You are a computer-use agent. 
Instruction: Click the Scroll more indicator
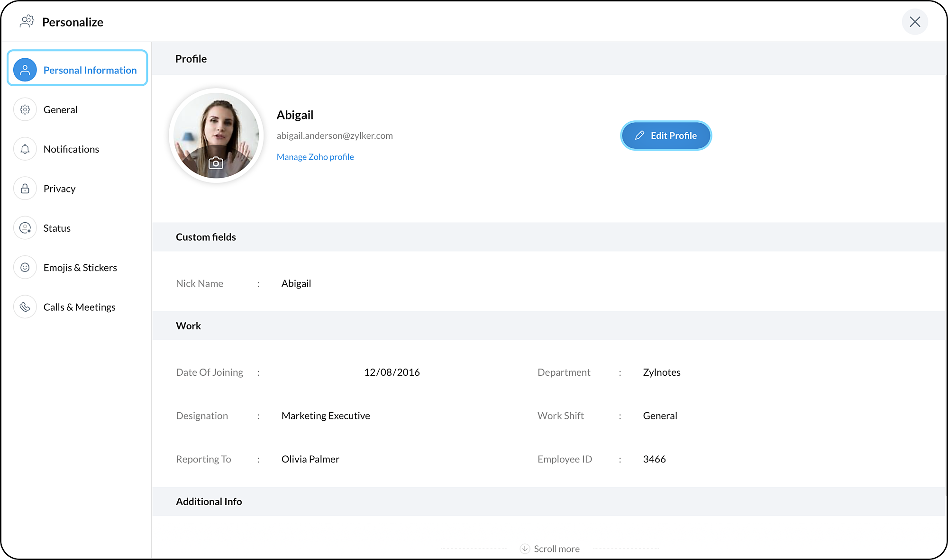pos(550,549)
